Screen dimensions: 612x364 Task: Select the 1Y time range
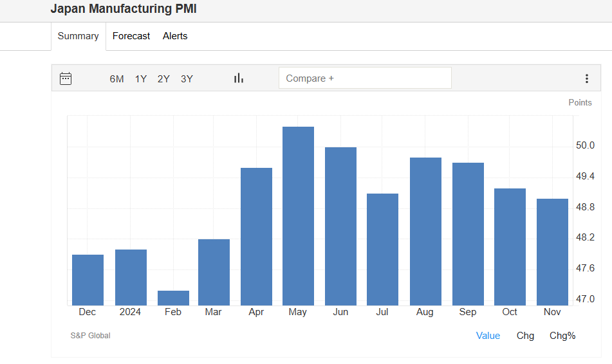click(141, 79)
